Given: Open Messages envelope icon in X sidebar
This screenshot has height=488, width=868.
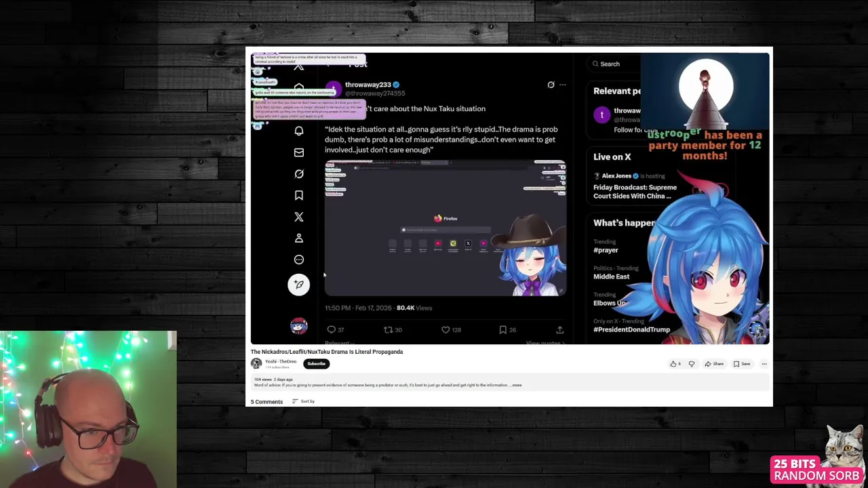Looking at the screenshot, I should [x=298, y=152].
